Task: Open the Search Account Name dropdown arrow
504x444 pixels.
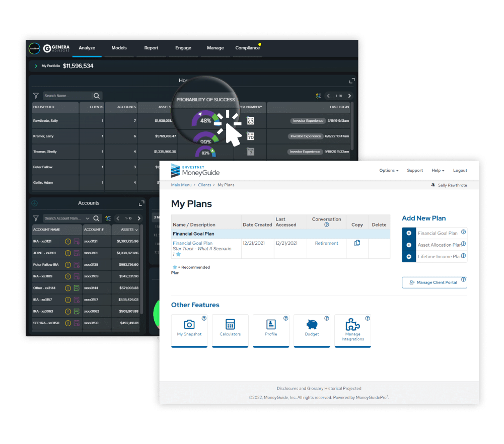Action: (88, 218)
